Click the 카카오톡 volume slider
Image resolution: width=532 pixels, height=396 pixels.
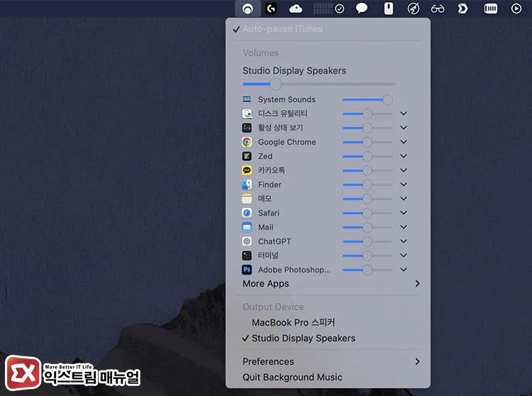(367, 171)
